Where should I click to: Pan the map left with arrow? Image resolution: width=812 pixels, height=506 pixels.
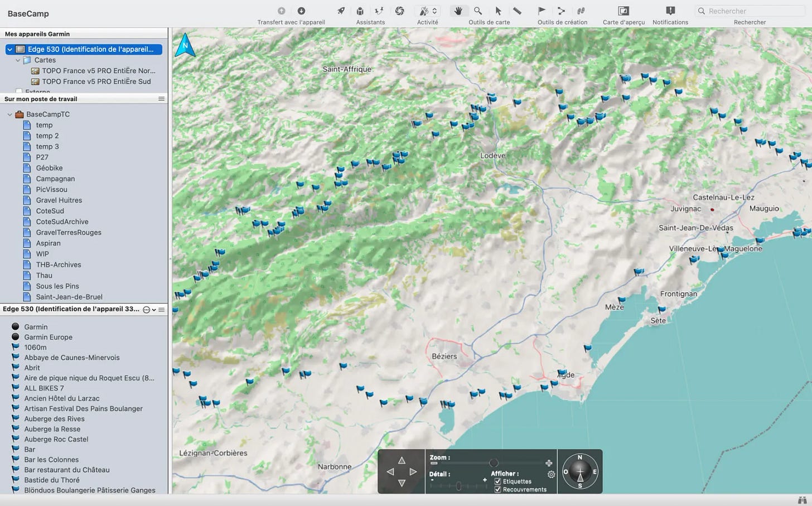tap(390, 472)
